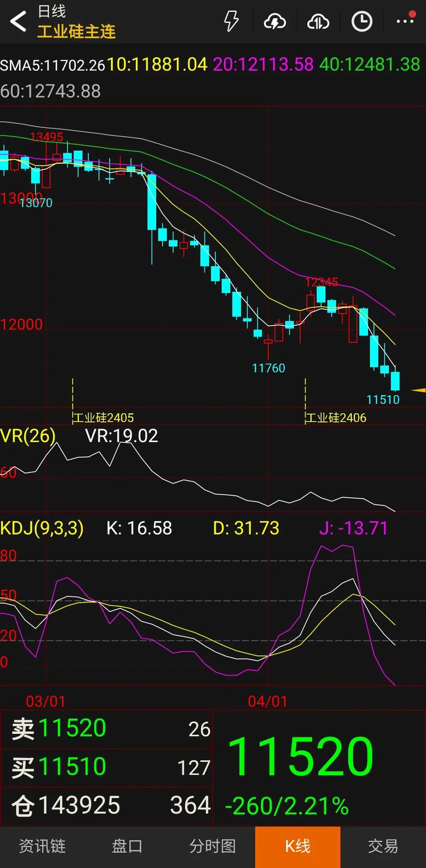The image size is (426, 868).
Task: Open the 日线 period selector
Action: coord(52,11)
